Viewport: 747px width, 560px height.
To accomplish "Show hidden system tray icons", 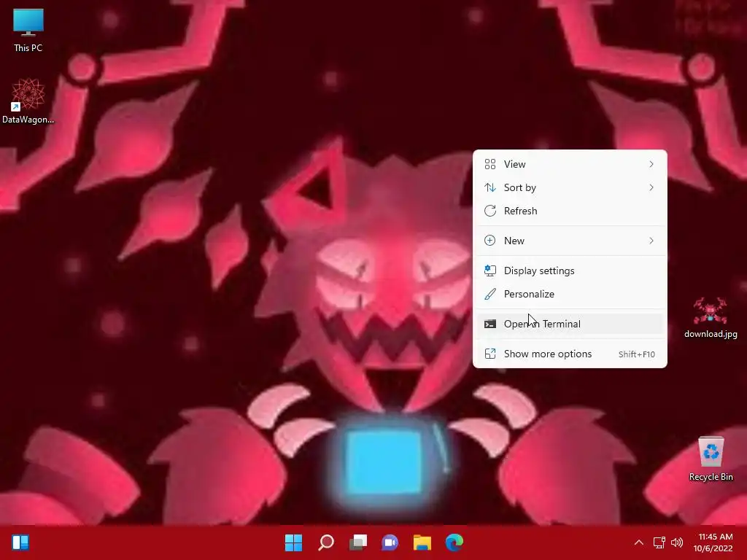I will click(x=639, y=542).
